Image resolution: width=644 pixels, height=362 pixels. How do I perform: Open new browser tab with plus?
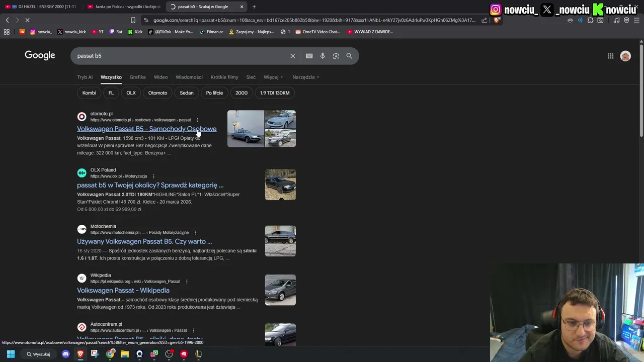(x=254, y=7)
